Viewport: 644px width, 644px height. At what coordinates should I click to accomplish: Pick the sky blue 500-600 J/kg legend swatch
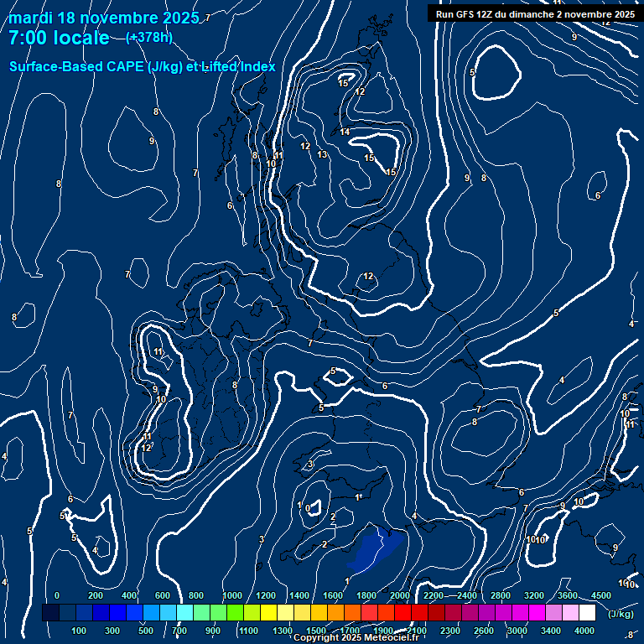click(151, 612)
